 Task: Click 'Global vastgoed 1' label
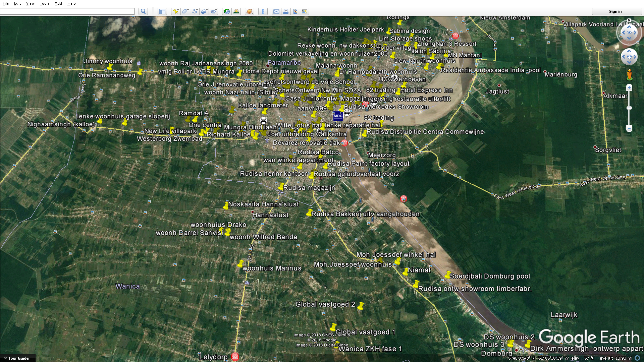tap(365, 332)
